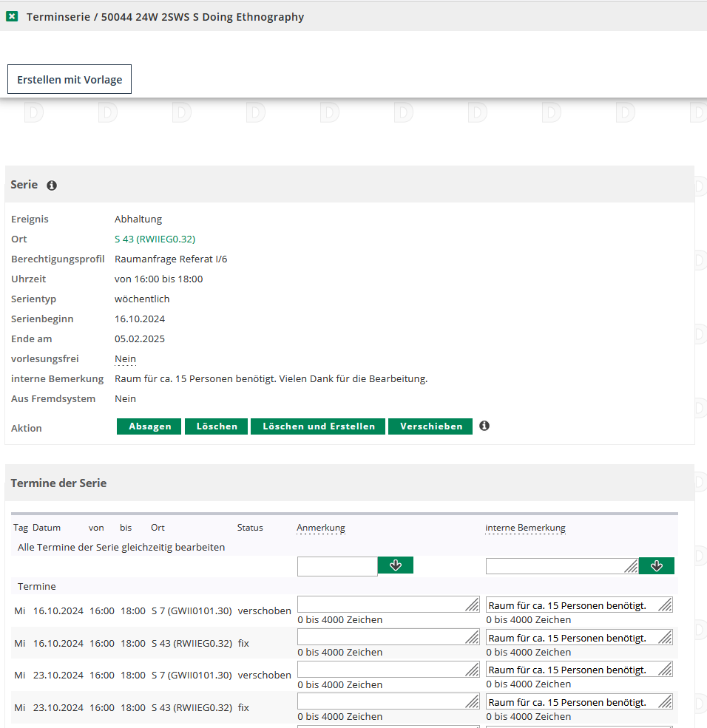This screenshot has height=728, width=707.
Task: Open the S 43 (RWIIEG0.32) room link
Action: coord(155,239)
